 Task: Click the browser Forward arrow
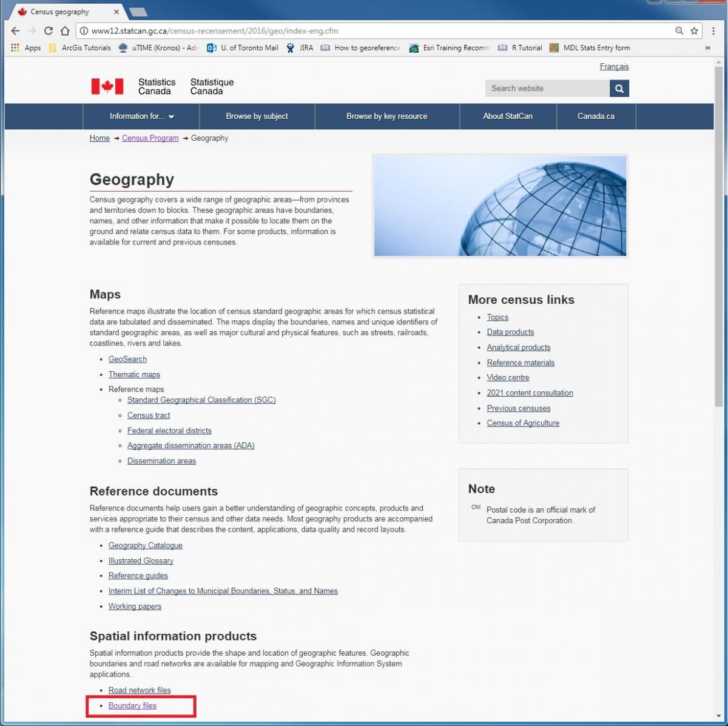click(x=32, y=31)
